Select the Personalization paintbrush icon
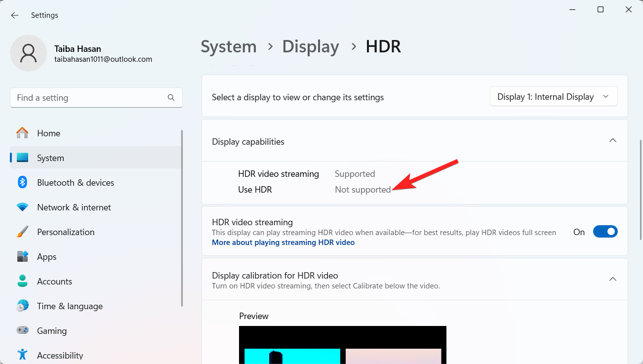The height and width of the screenshot is (364, 643). [22, 232]
